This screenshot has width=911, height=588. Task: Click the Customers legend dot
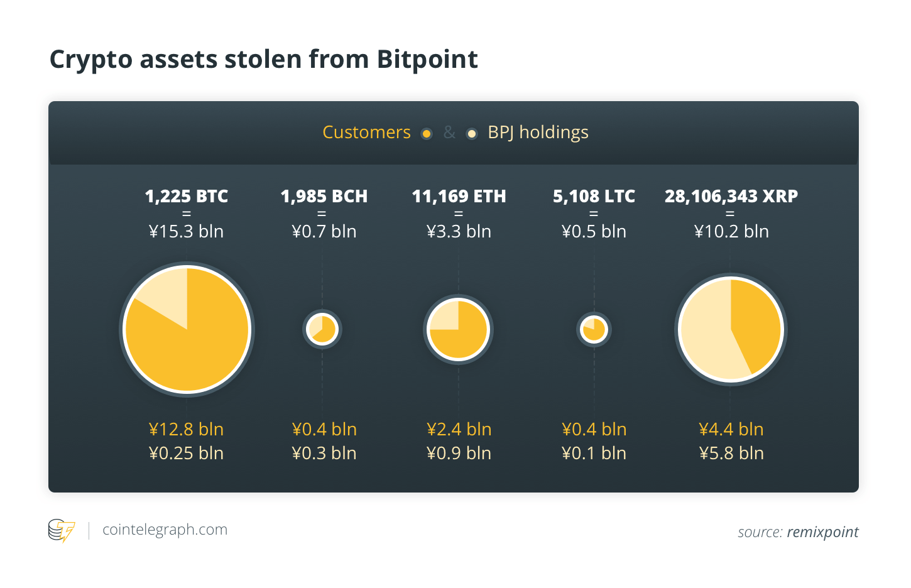pyautogui.click(x=427, y=134)
